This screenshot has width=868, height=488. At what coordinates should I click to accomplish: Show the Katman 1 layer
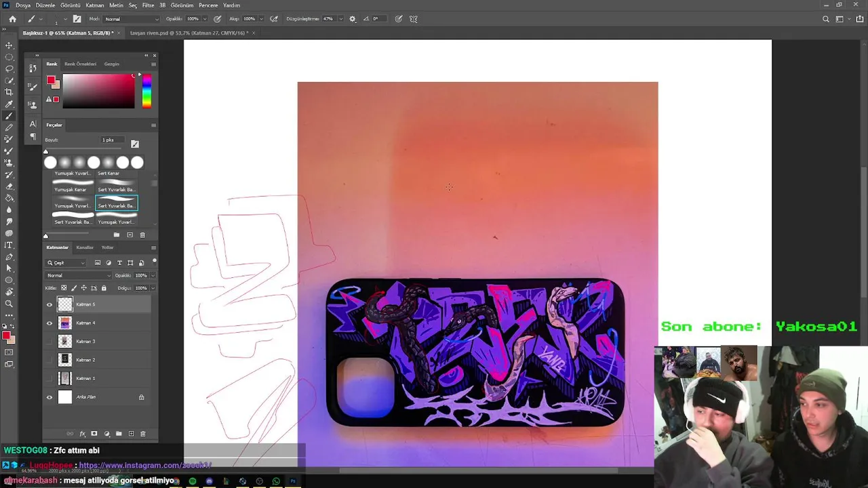pyautogui.click(x=49, y=378)
